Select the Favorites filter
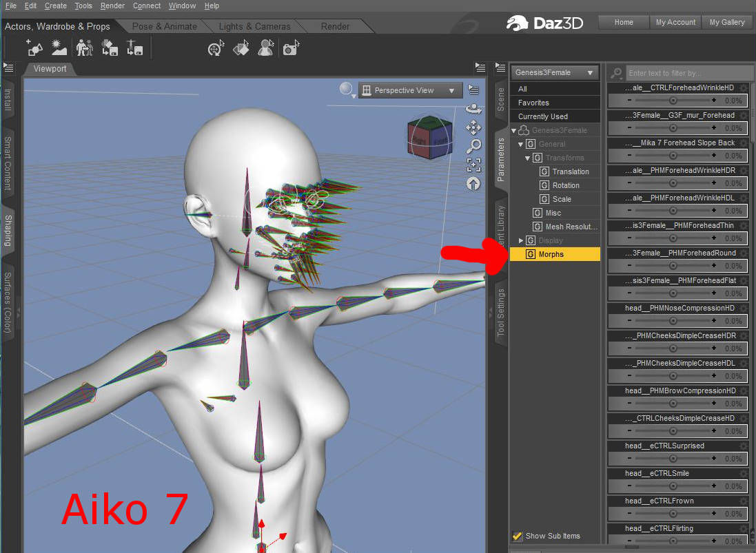The width and height of the screenshot is (756, 553). click(x=555, y=103)
